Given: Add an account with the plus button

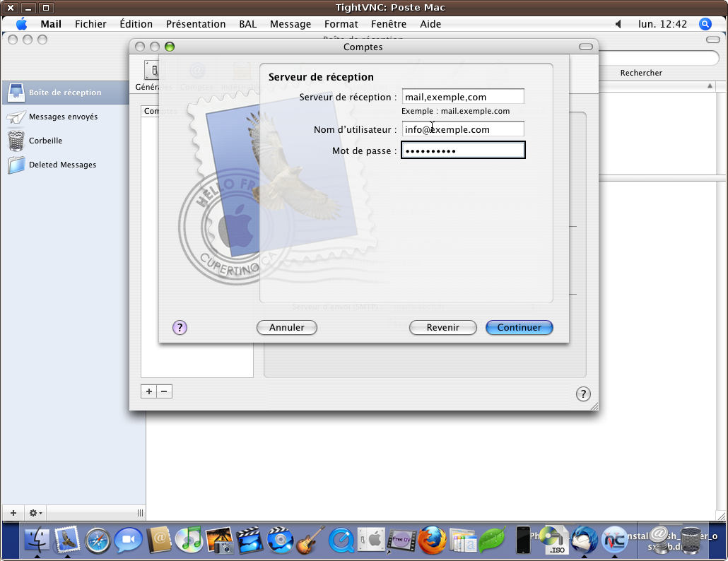Looking at the screenshot, I should point(149,391).
